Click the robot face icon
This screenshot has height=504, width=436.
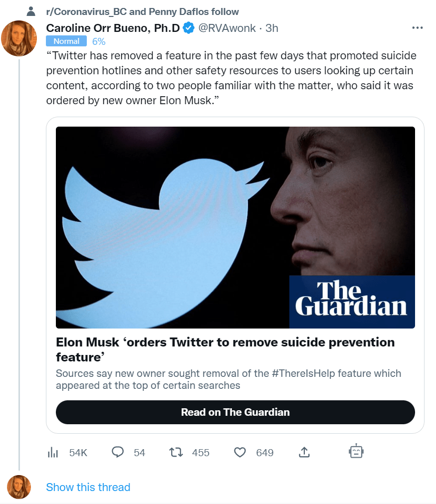(356, 452)
